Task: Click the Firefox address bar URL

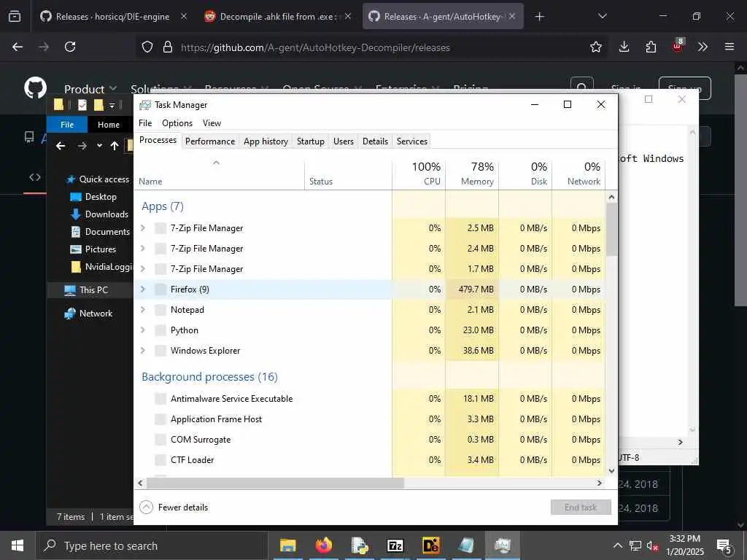Action: [315, 47]
